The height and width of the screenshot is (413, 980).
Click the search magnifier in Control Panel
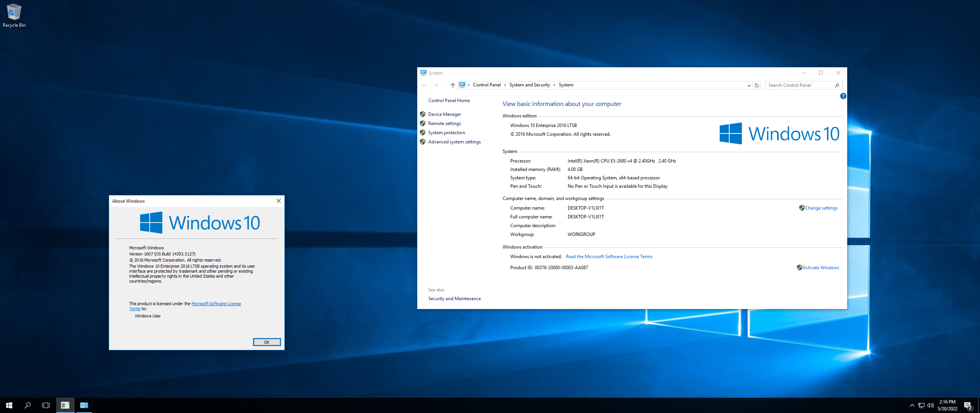837,85
